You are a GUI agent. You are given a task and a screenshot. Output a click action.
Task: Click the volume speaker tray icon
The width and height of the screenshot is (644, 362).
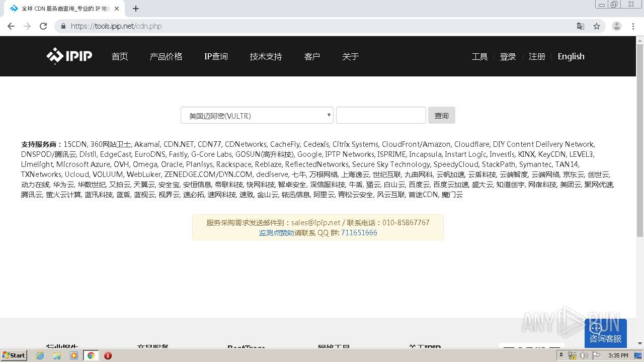tap(584, 355)
